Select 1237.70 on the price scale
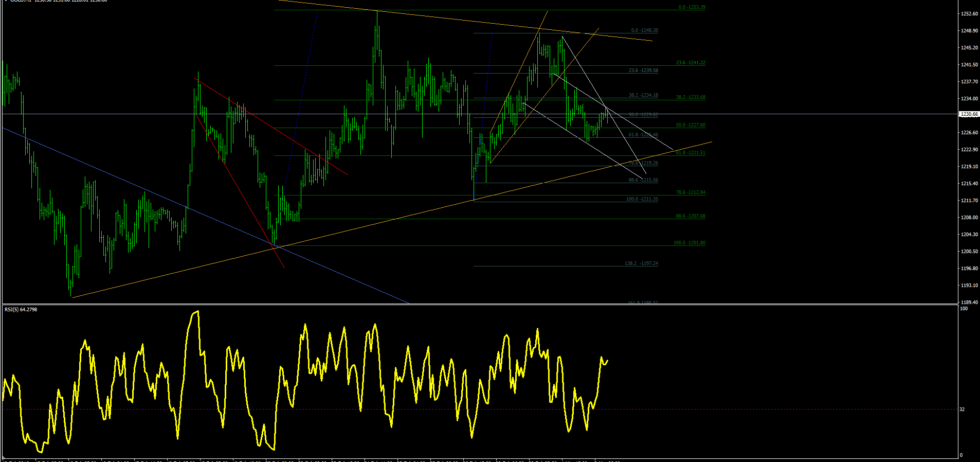 click(x=969, y=82)
